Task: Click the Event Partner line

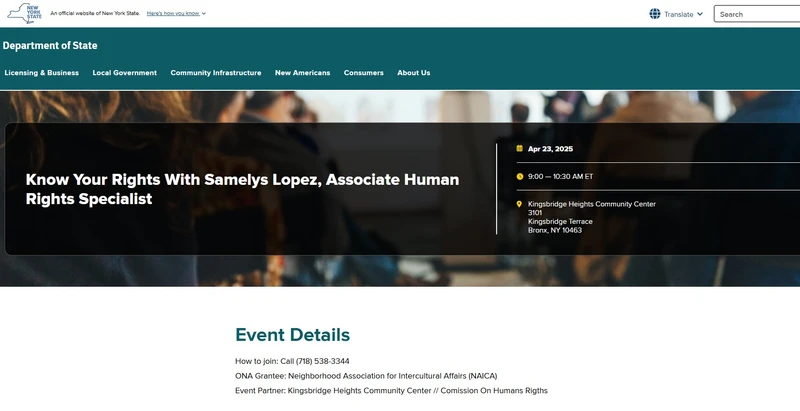Action: click(x=391, y=391)
